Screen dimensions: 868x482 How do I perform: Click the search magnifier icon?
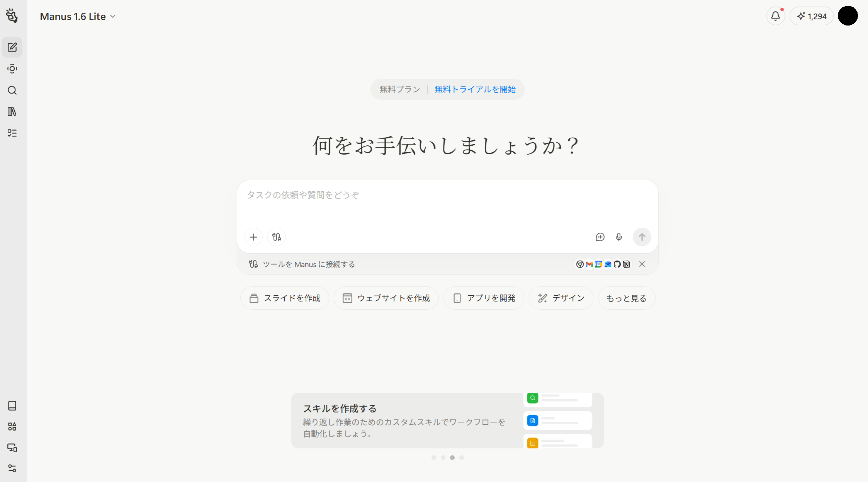tap(12, 90)
